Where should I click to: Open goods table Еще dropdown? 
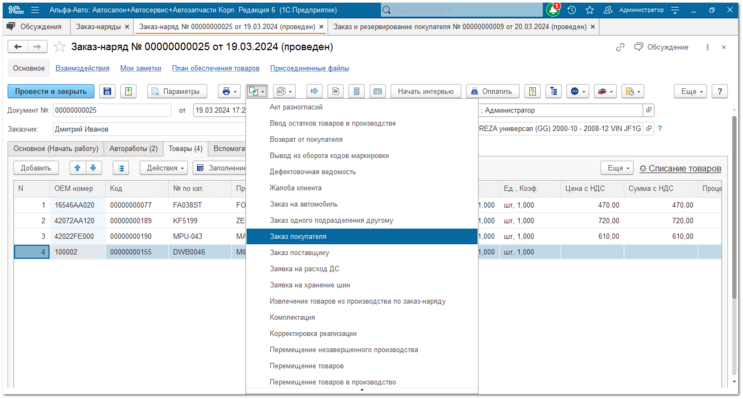tap(617, 168)
